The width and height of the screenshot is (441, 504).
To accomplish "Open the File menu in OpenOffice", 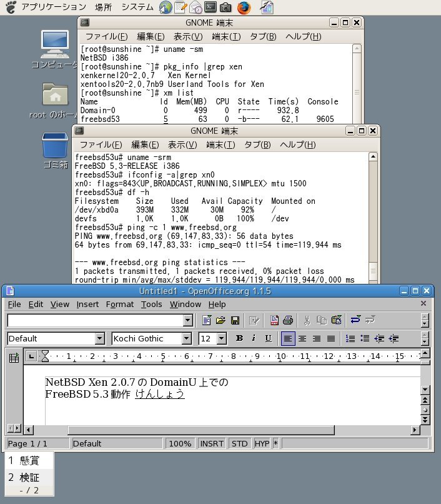I will (x=14, y=304).
